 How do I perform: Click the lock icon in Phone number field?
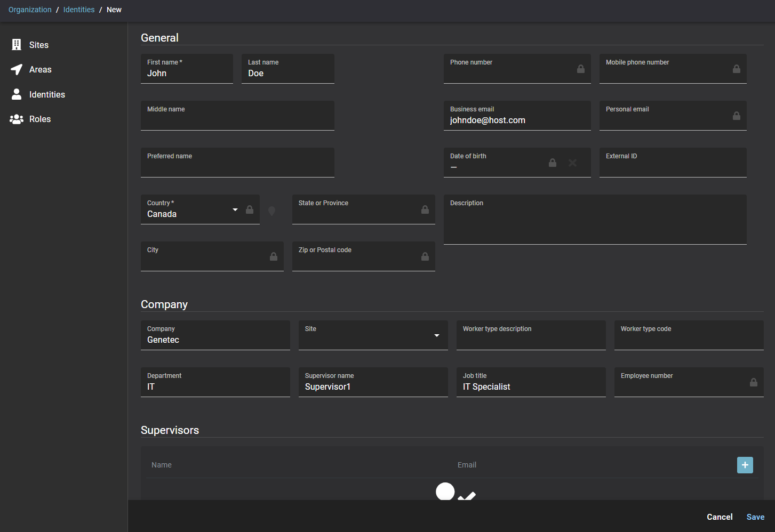click(580, 69)
